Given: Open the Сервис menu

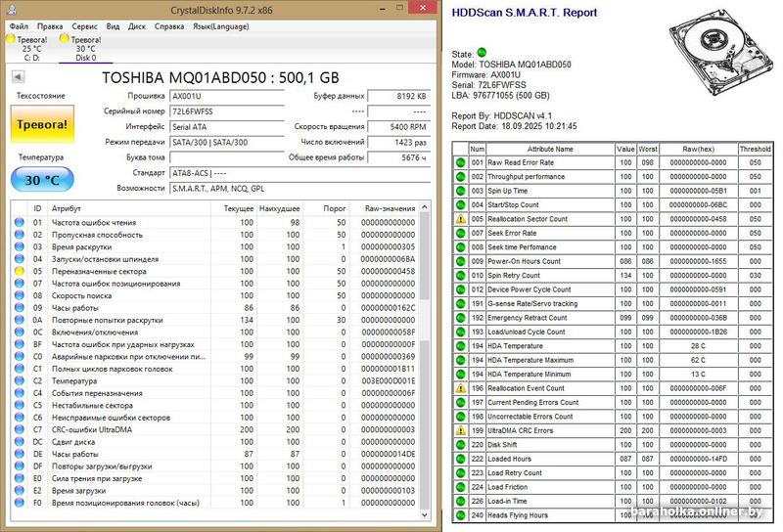Looking at the screenshot, I should pos(84,26).
